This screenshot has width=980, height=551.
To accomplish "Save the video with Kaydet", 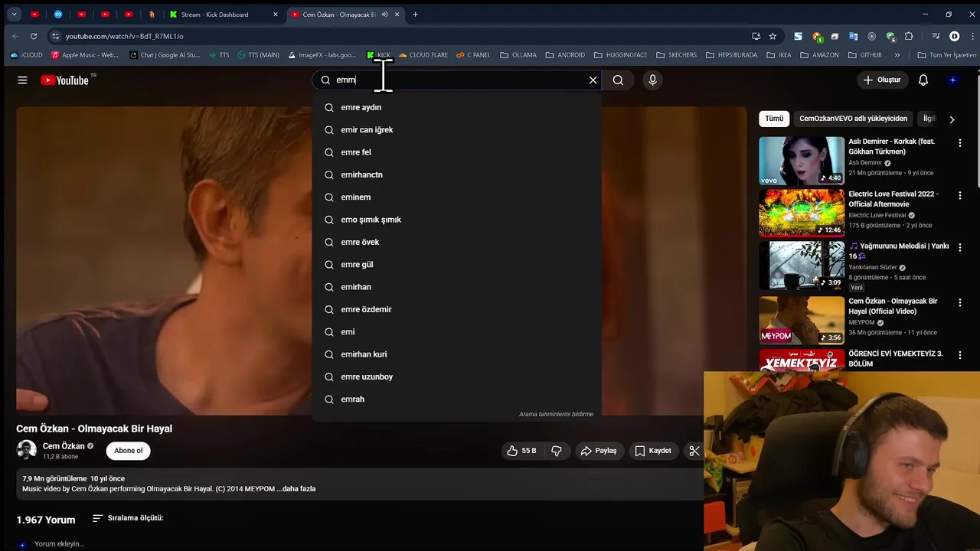I will coord(652,451).
